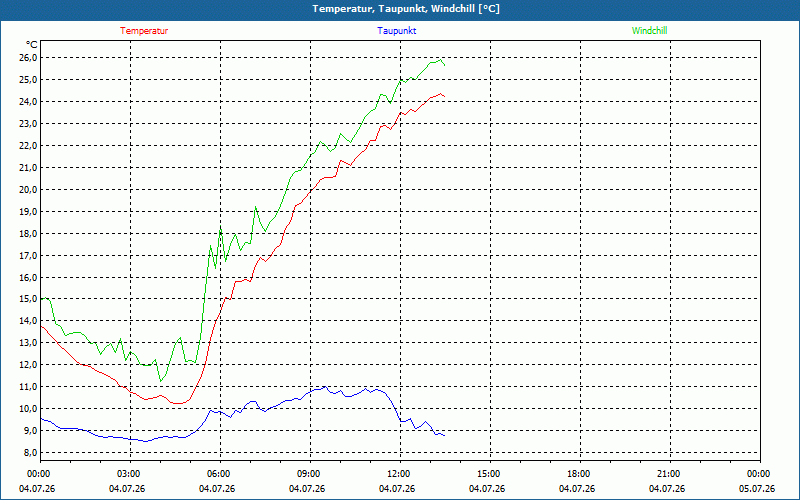The image size is (800, 500).
Task: Click the 18:00 time axis label
Action: pyautogui.click(x=580, y=474)
